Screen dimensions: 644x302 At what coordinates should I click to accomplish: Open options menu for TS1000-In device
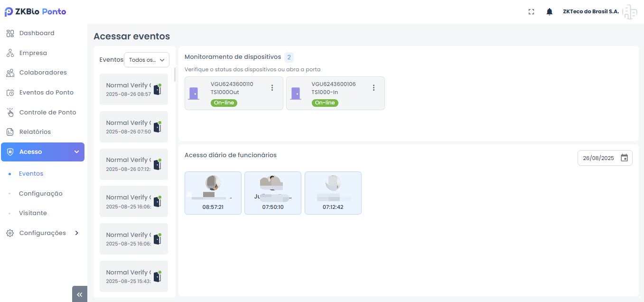click(x=373, y=88)
